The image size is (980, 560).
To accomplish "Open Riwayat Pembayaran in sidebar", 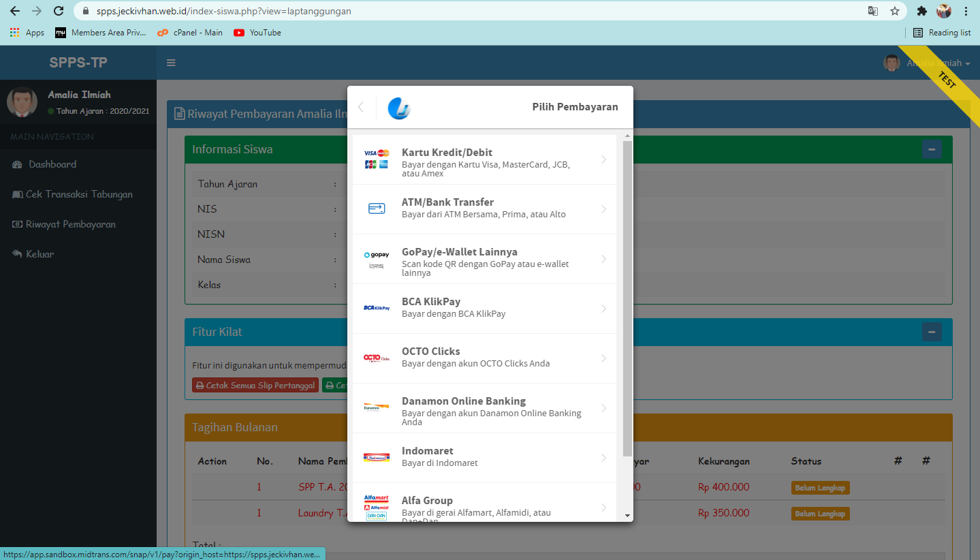I will click(x=70, y=224).
